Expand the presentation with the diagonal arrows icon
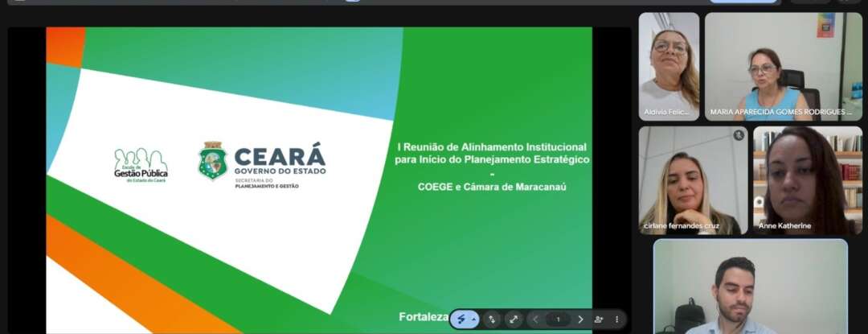This screenshot has width=868, height=334. (x=514, y=319)
